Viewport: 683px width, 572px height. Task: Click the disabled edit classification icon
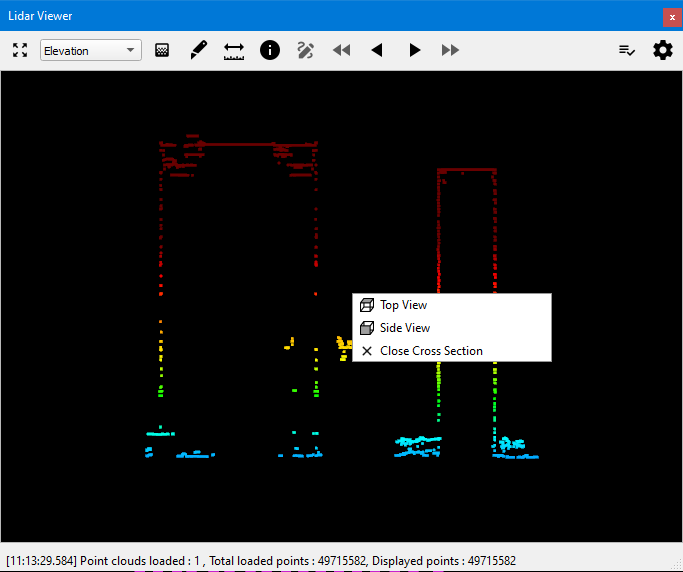click(306, 50)
